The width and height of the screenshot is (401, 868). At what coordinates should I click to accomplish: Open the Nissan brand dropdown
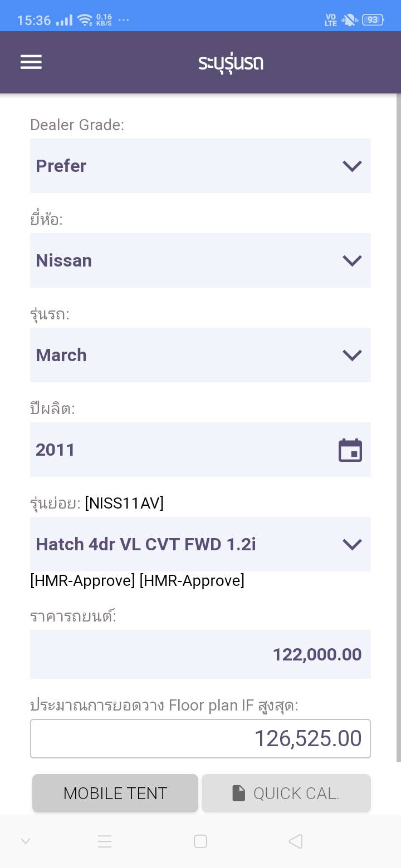[x=200, y=260]
